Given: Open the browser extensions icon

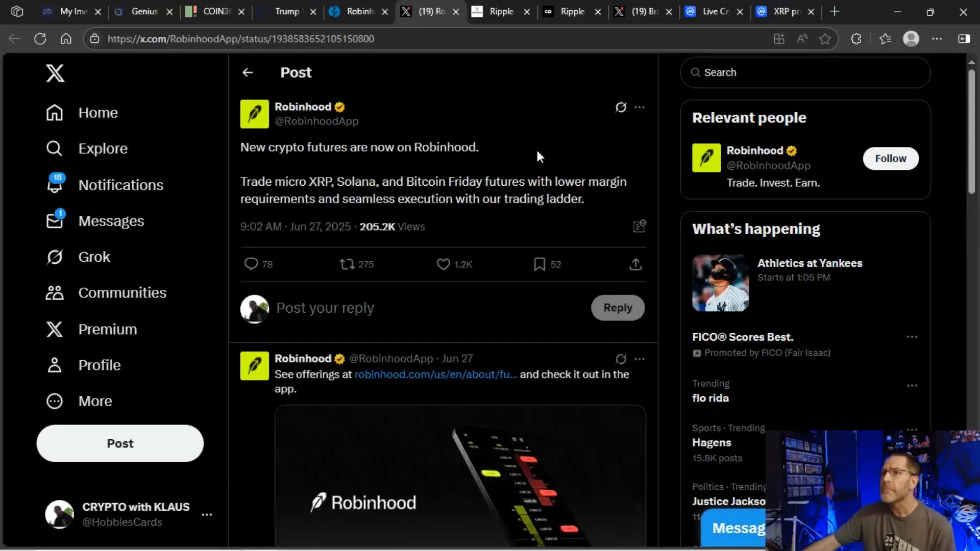Looking at the screenshot, I should pos(856,39).
